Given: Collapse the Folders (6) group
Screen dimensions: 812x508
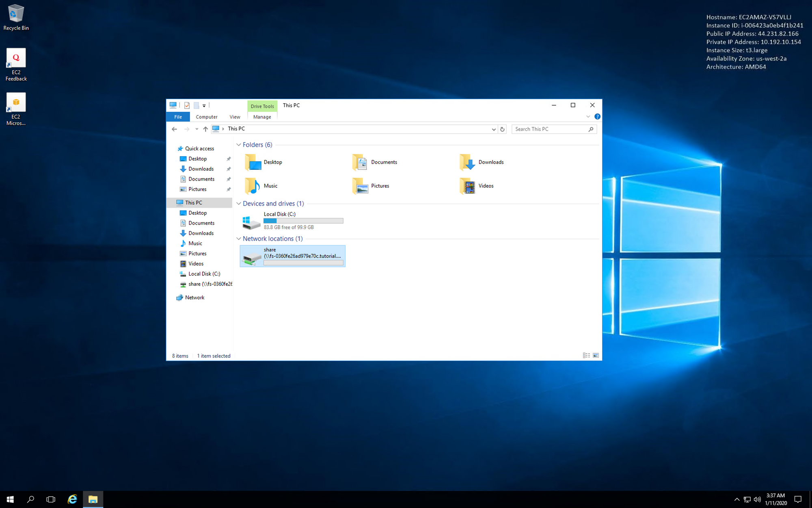Looking at the screenshot, I should (x=239, y=145).
